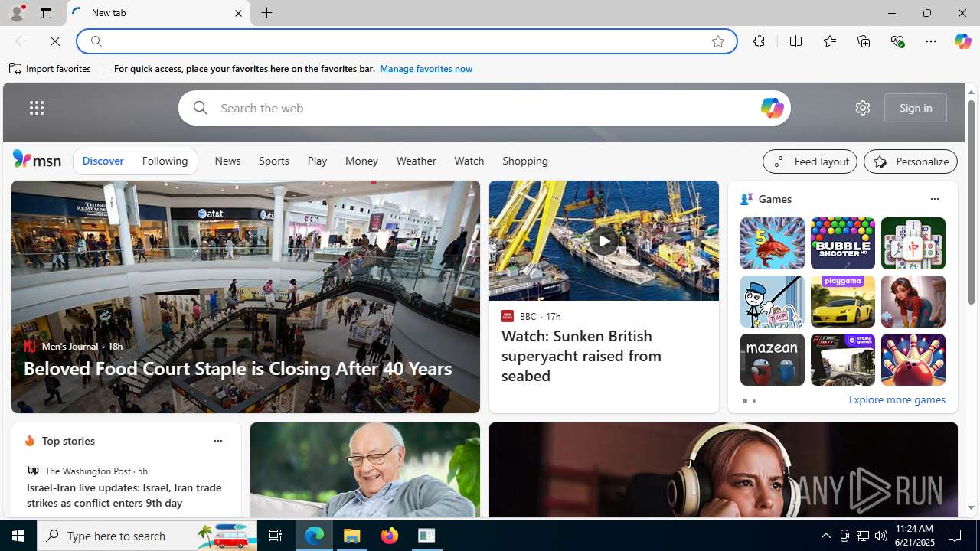This screenshot has width=980, height=551.
Task: Open page settings gear
Action: coord(863,108)
